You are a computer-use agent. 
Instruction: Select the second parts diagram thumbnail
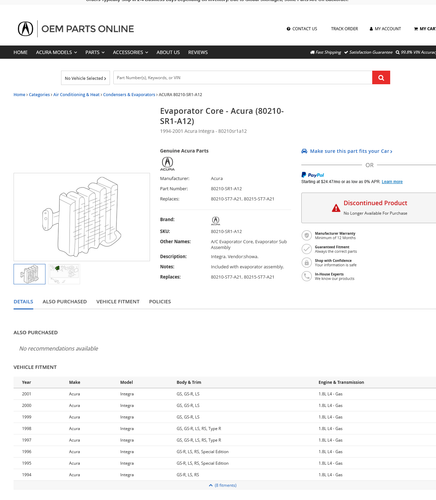pos(64,274)
